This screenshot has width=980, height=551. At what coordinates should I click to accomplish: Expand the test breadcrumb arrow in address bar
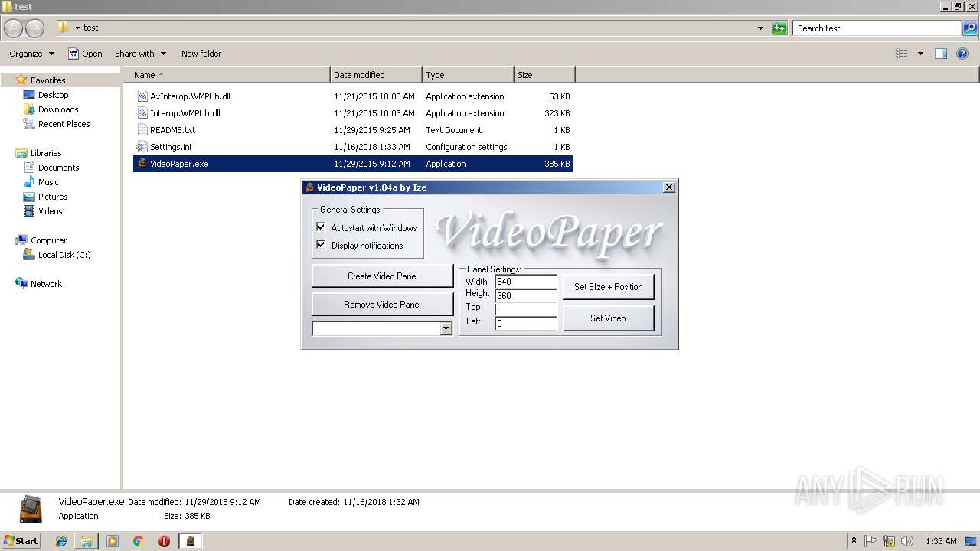(78, 28)
